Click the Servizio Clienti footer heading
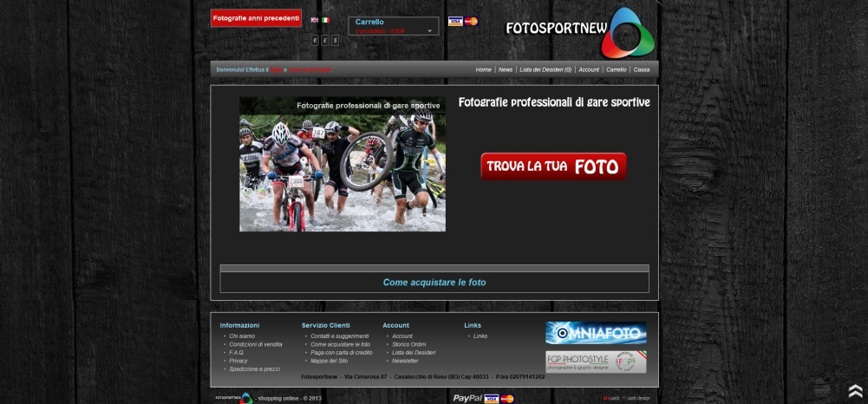The image size is (868, 404). pos(325,325)
